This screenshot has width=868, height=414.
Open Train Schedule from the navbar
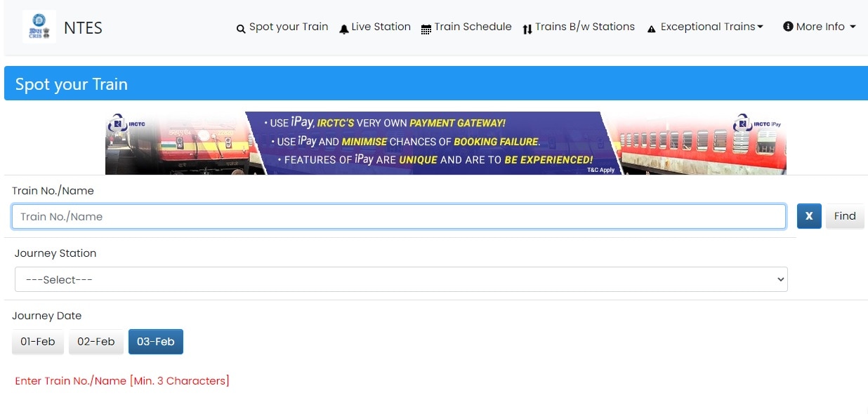click(466, 27)
